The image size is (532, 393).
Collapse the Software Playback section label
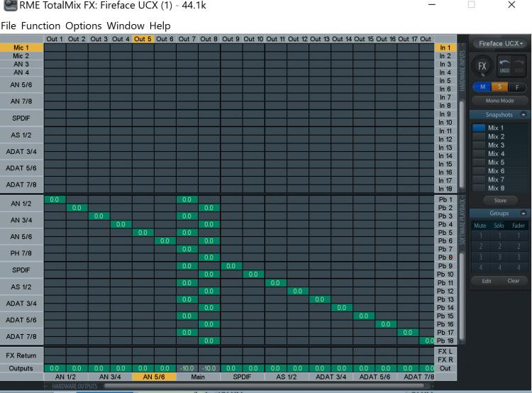pyautogui.click(x=462, y=221)
